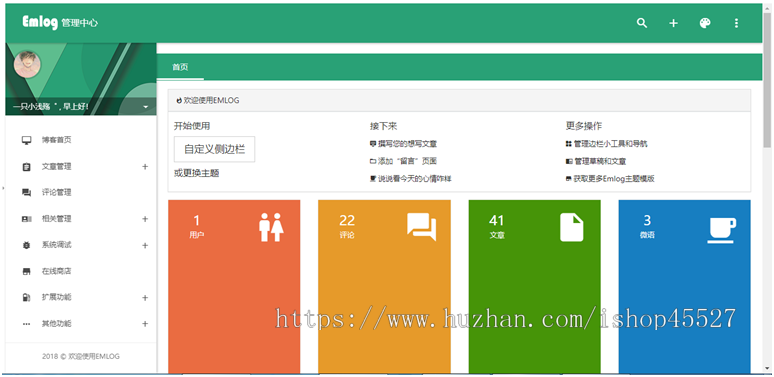Open 扩展功能 menu item

[x=56, y=298]
